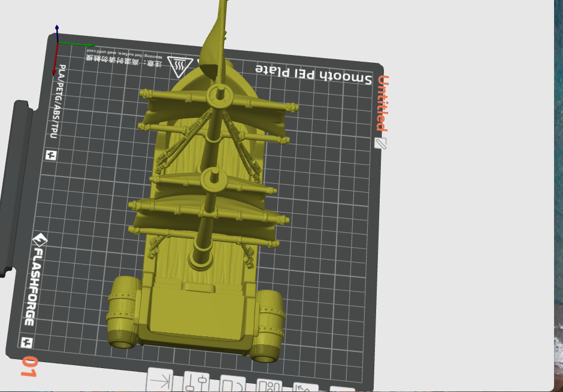
Task: Click the plus-square marker beneath the Flashforge logo
Action: click(26, 342)
